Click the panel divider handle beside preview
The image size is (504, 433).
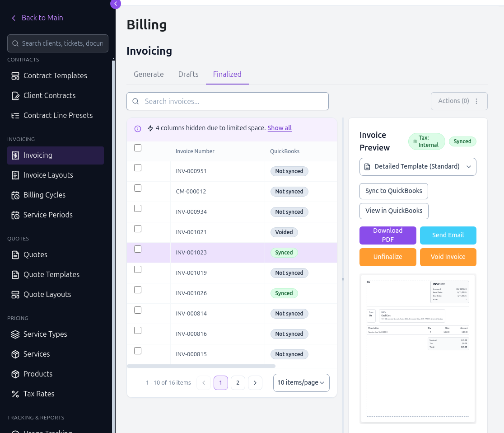(x=343, y=280)
